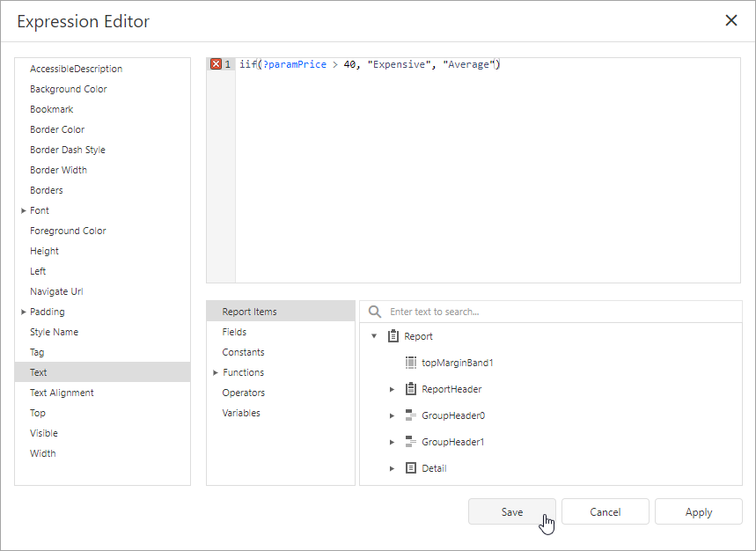Collapse the Report tree node
756x551 pixels.
[373, 335]
